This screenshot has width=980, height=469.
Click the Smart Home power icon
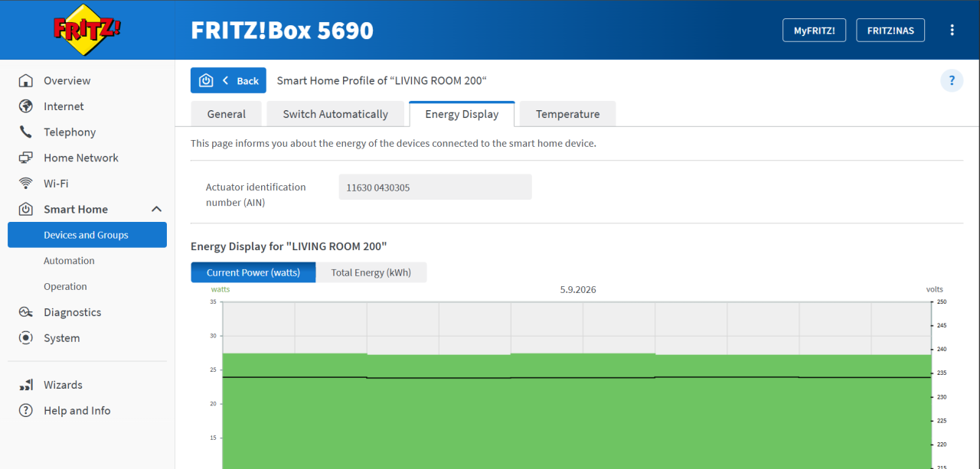point(26,209)
